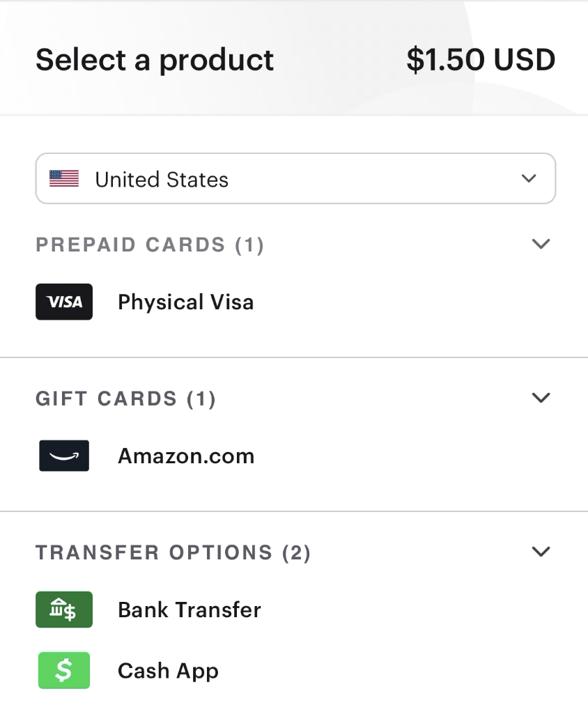Click the $1.50 USD amount label
The width and height of the screenshot is (588, 705).
point(481,60)
